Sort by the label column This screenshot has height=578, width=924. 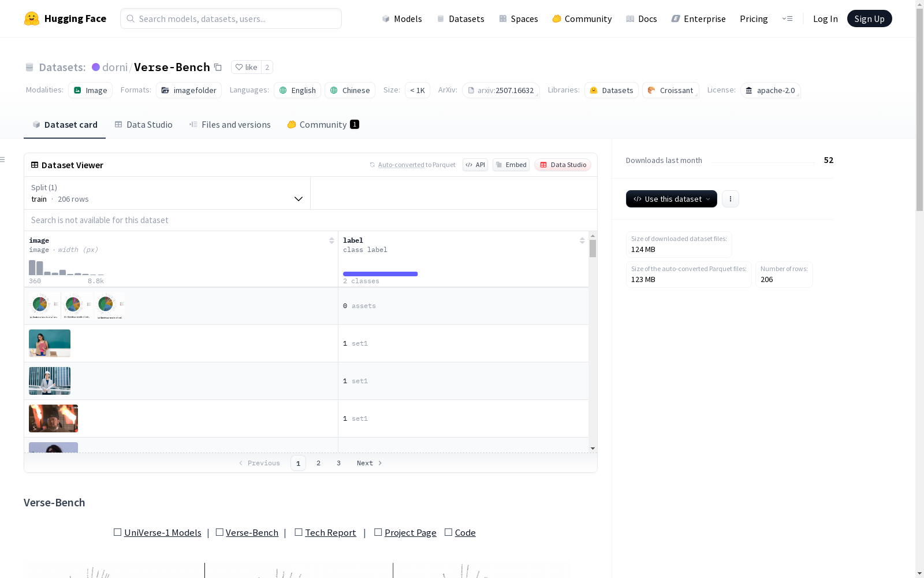click(x=582, y=240)
